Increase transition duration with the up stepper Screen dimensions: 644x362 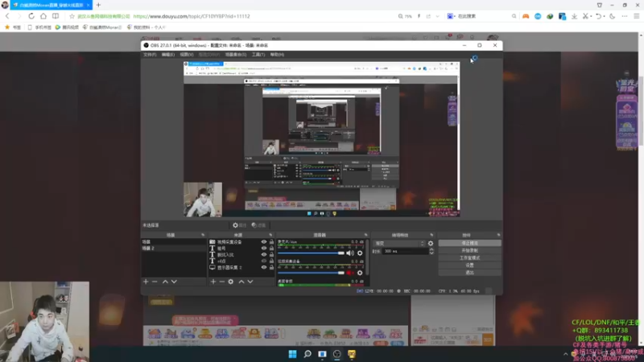pos(431,249)
